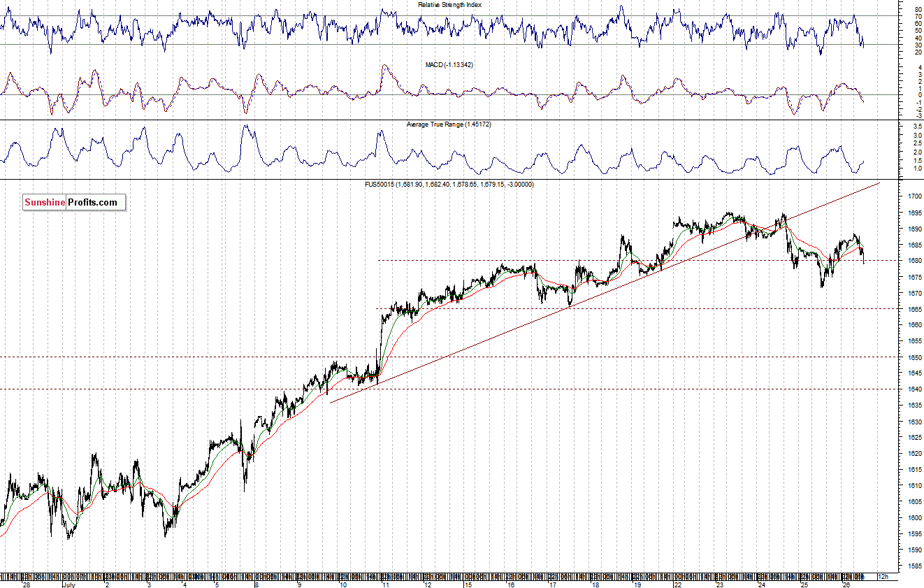Click the 24 date label on time axis
Image resolution: width=924 pixels, height=588 pixels.
(761, 584)
